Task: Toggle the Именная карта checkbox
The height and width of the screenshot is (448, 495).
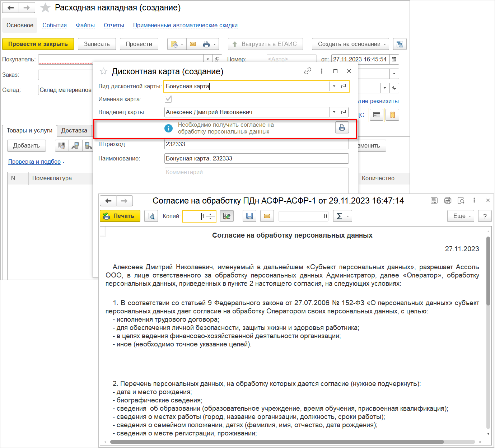Action: [x=168, y=99]
